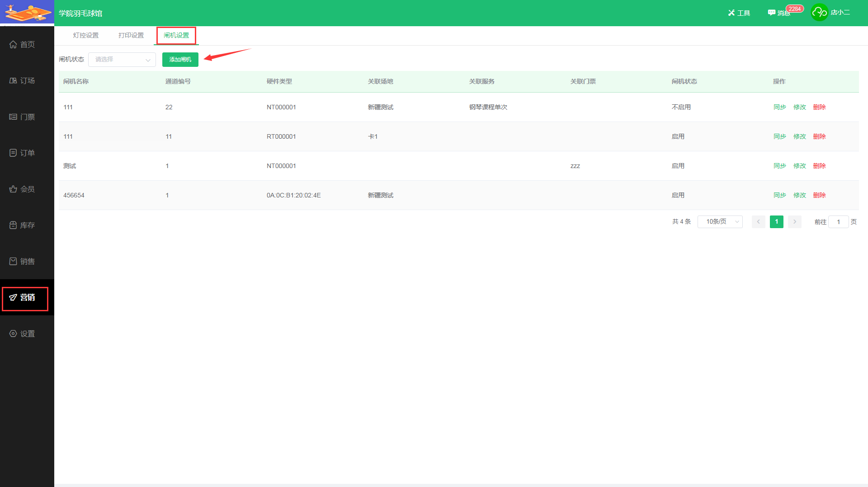Open the 工具 tools icon in header
This screenshot has width=868, height=487.
coord(731,13)
